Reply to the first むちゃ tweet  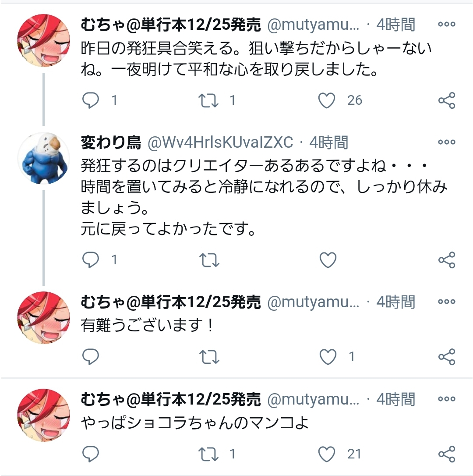(90, 100)
